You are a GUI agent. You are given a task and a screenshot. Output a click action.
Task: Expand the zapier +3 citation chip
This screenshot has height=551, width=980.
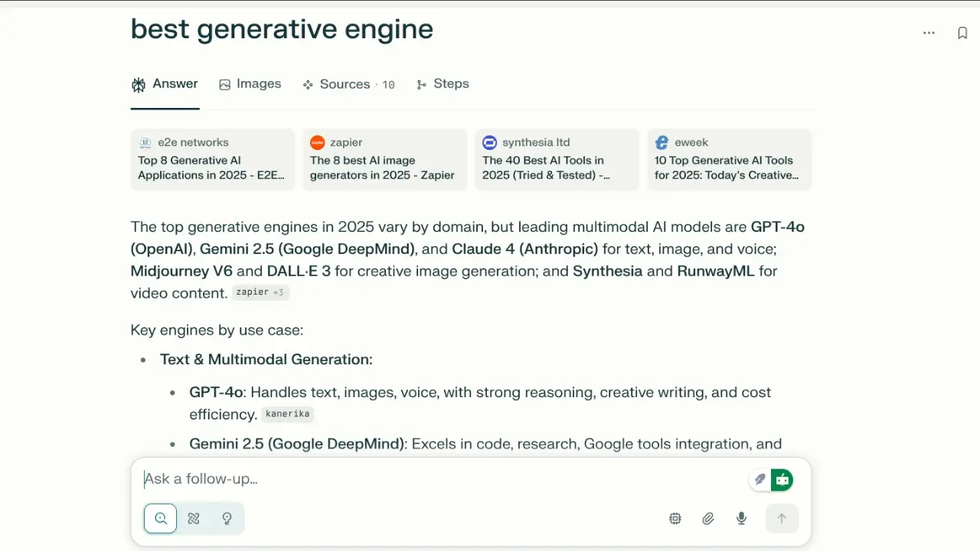(x=260, y=292)
